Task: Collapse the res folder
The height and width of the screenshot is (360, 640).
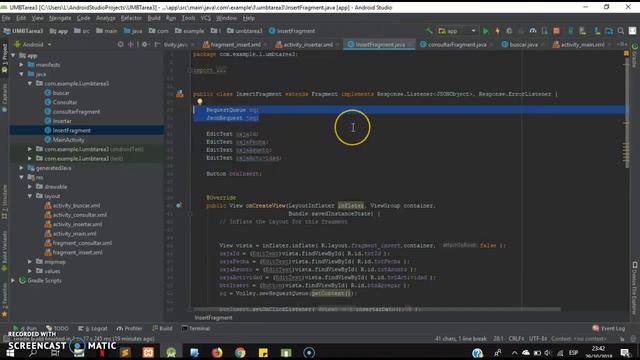Action: pyautogui.click(x=21, y=177)
